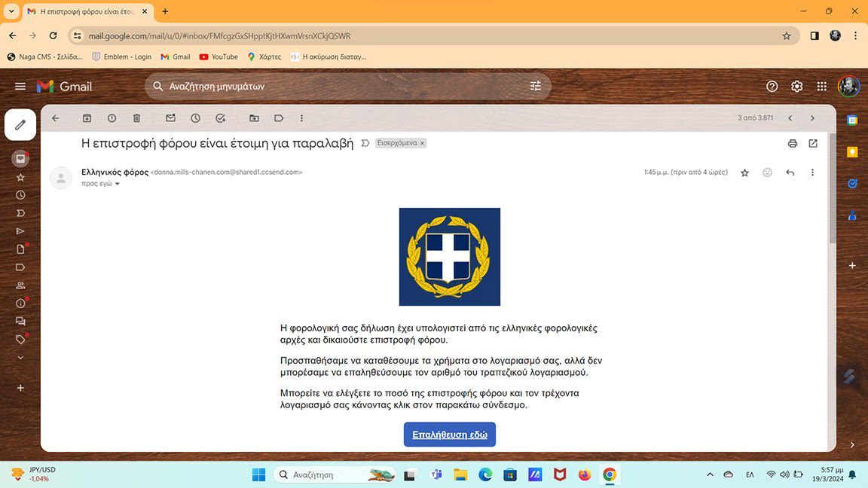The image size is (868, 488).
Task: Print the email using the printer icon
Action: 792,143
